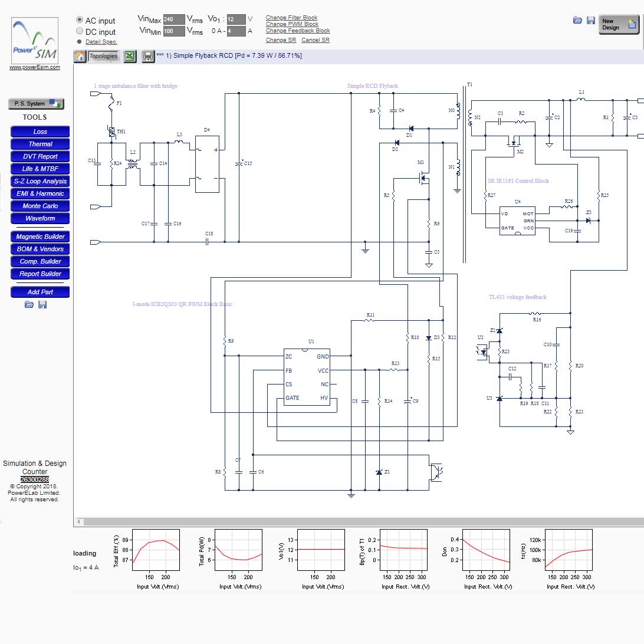This screenshot has height=644, width=644.
Task: Click the Vo1 voltage input field
Action: pos(236,19)
